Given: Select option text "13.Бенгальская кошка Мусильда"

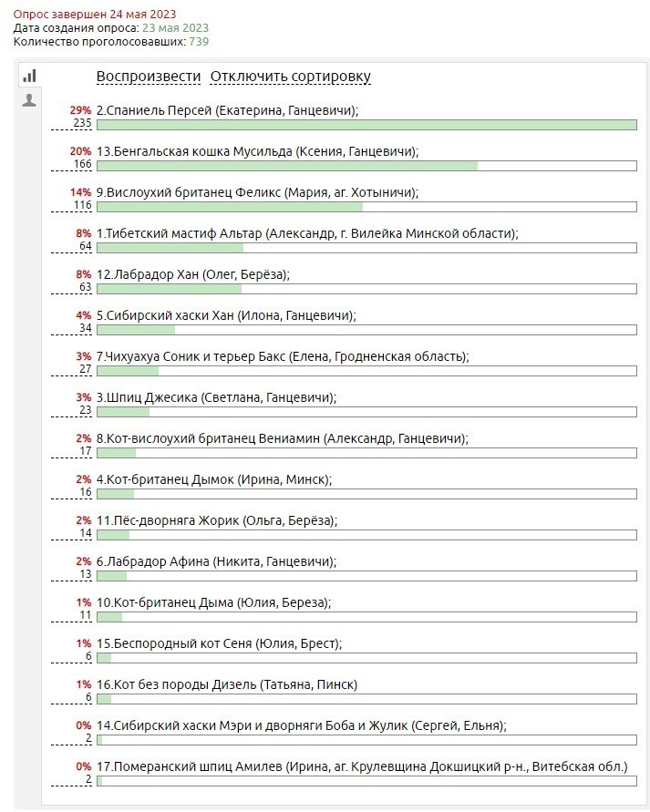Looking at the screenshot, I should coord(194,151).
